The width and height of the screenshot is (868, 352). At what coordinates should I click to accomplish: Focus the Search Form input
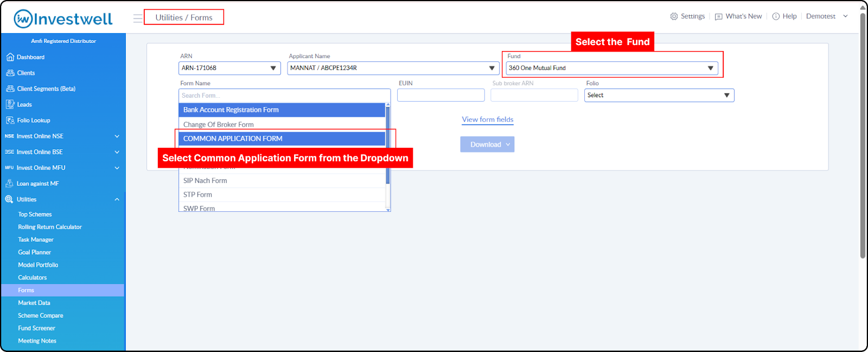[284, 96]
